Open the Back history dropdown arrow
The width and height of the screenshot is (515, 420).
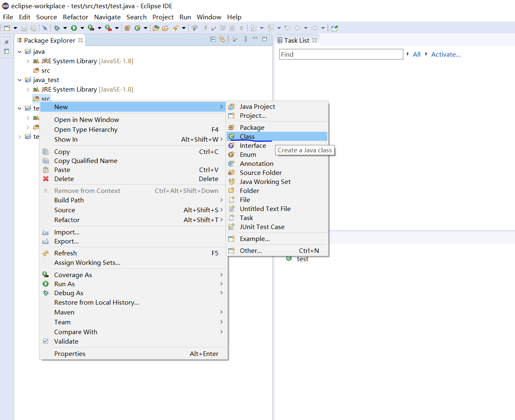tap(306, 28)
